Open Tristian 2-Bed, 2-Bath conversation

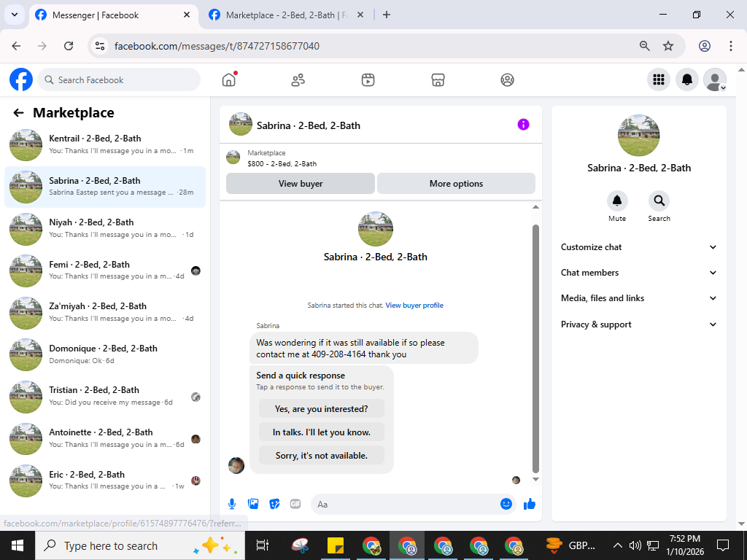(105, 396)
